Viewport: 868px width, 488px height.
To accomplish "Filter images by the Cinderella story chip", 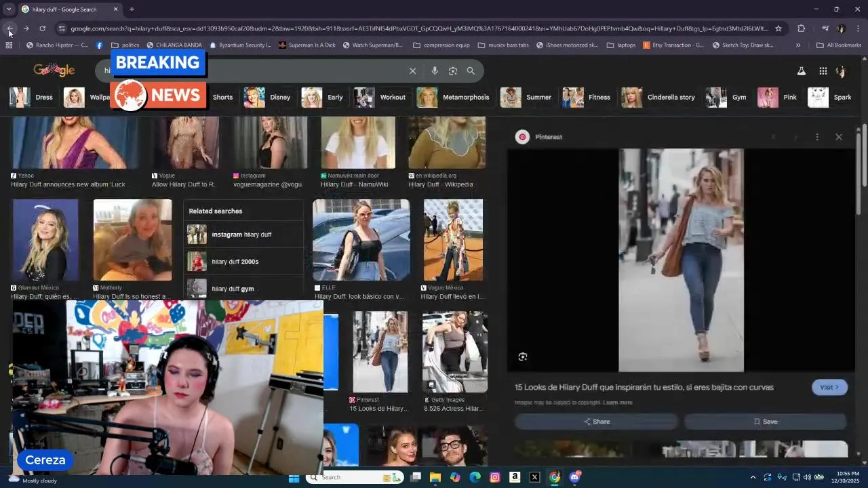I will (659, 97).
